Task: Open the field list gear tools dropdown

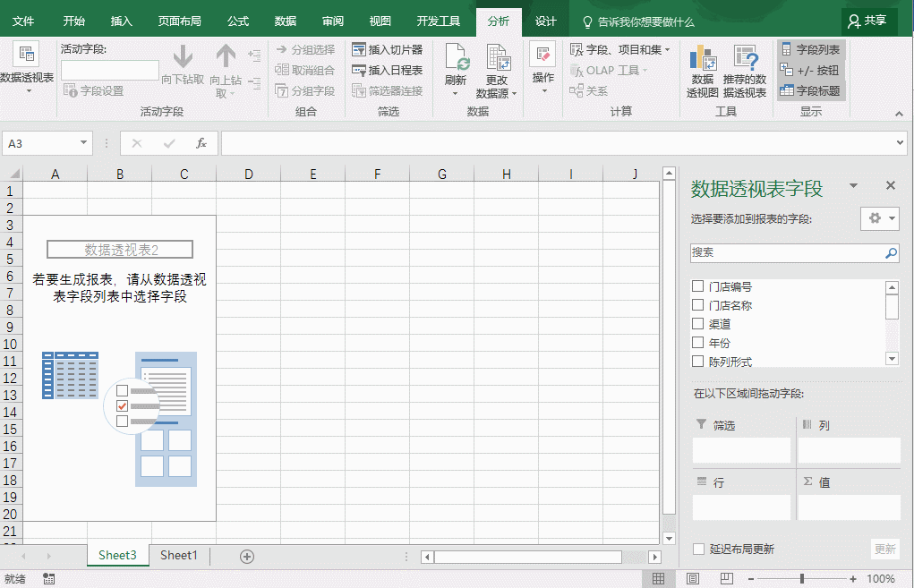Action: tap(879, 218)
